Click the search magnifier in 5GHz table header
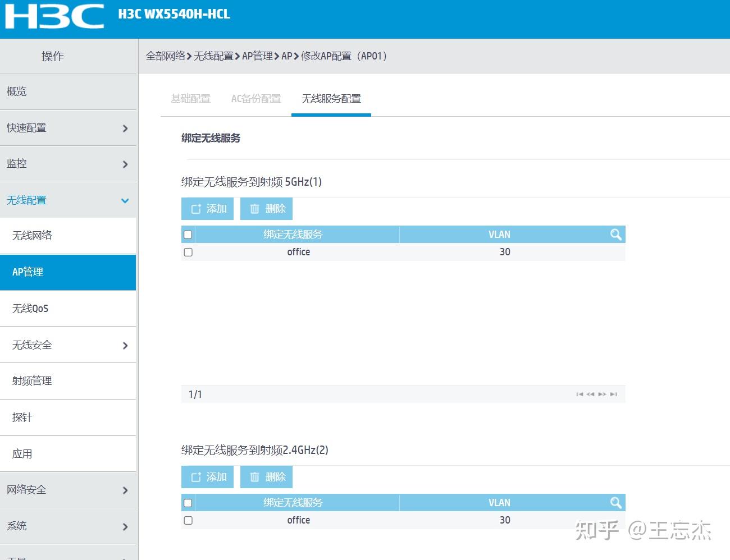Viewport: 730px width, 560px height. [615, 235]
